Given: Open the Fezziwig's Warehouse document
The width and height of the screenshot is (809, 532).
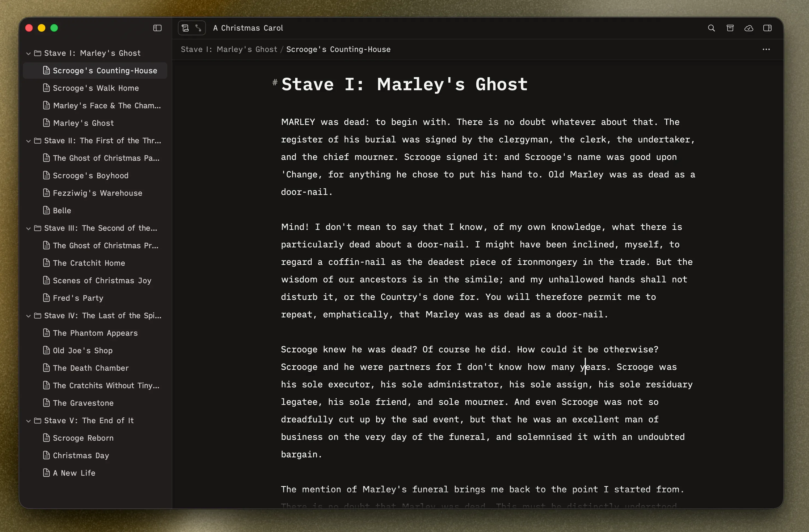Looking at the screenshot, I should coord(95,193).
